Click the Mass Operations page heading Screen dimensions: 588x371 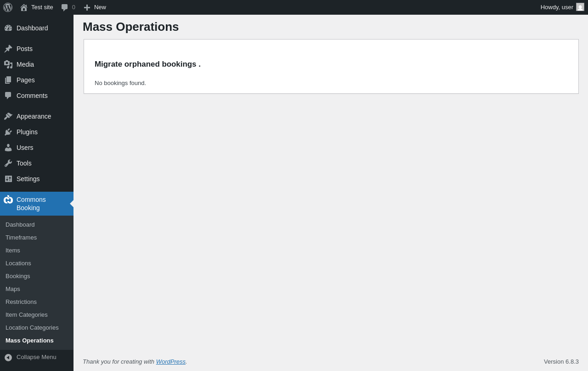tap(131, 27)
